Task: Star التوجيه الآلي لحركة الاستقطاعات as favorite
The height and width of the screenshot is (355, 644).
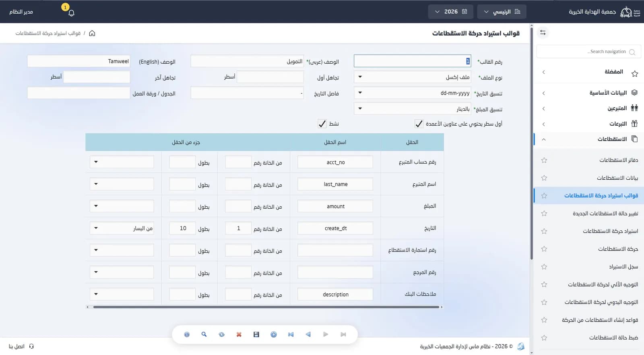Action: point(544,284)
